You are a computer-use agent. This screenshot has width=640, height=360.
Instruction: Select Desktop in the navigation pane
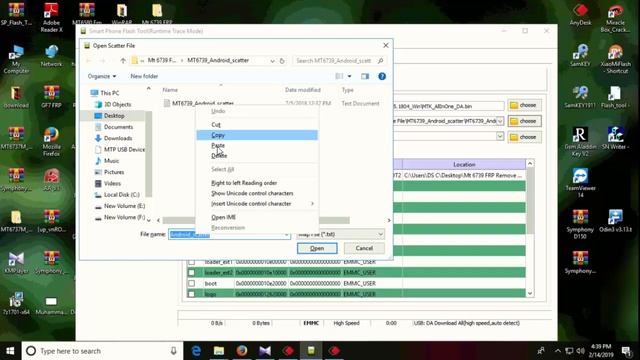pos(113,116)
